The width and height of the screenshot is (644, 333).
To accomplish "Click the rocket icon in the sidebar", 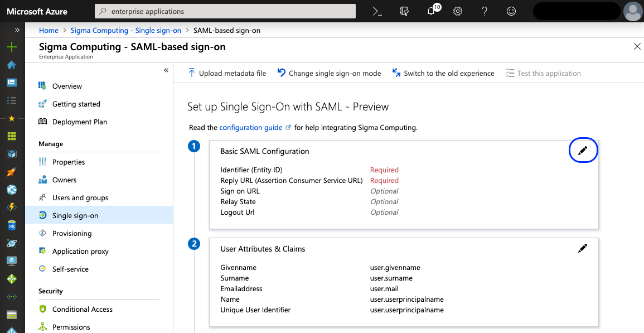I will point(12,172).
